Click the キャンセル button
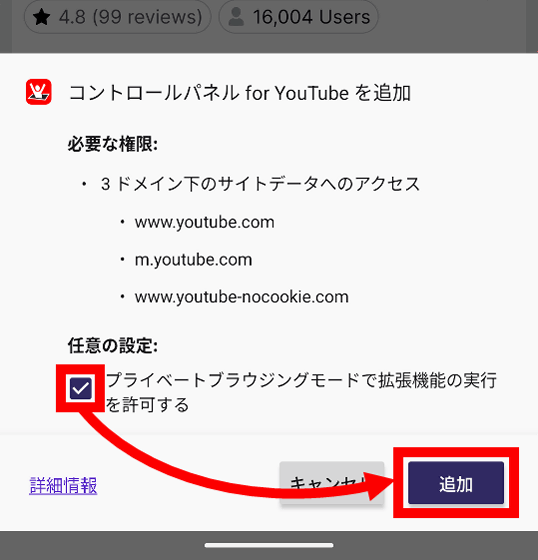Screen dimensions: 538x560 click(x=332, y=483)
